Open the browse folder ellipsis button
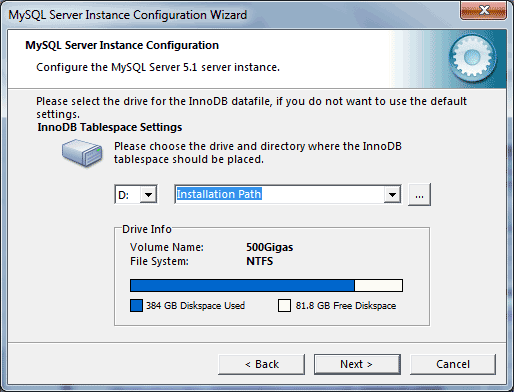 click(419, 194)
